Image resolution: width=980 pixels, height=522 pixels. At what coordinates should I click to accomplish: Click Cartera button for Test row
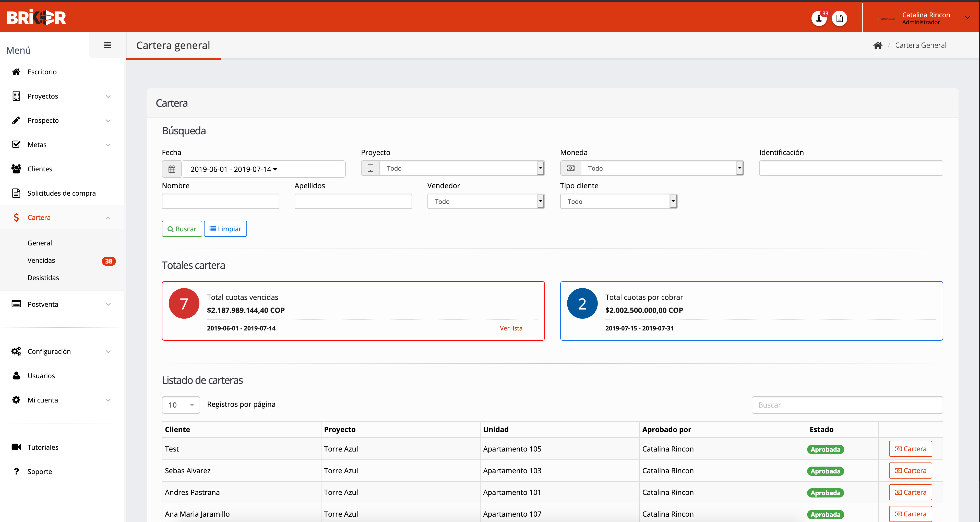pyautogui.click(x=910, y=449)
